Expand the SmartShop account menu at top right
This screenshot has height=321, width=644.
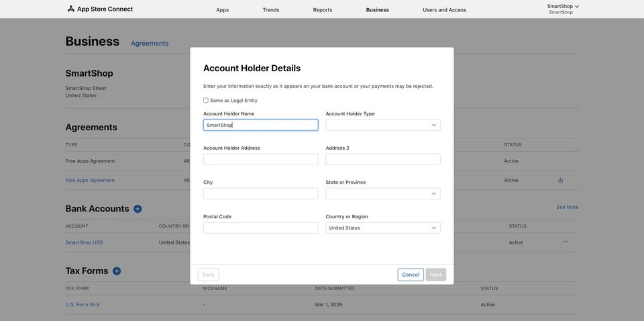563,6
